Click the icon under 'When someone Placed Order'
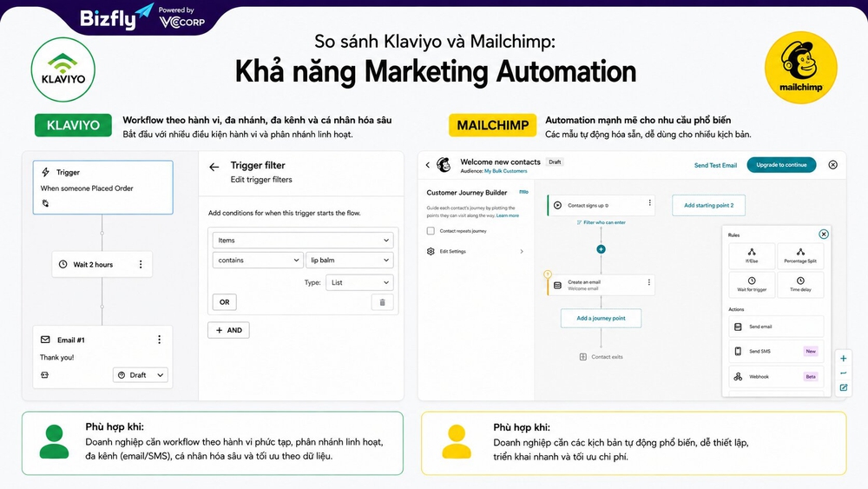Screen dimensions: 868x489 45,203
